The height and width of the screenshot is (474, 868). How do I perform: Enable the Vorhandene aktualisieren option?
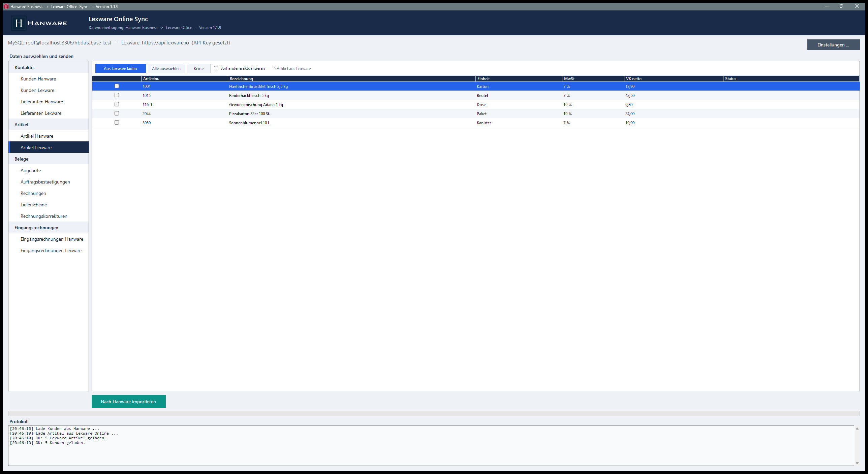216,68
